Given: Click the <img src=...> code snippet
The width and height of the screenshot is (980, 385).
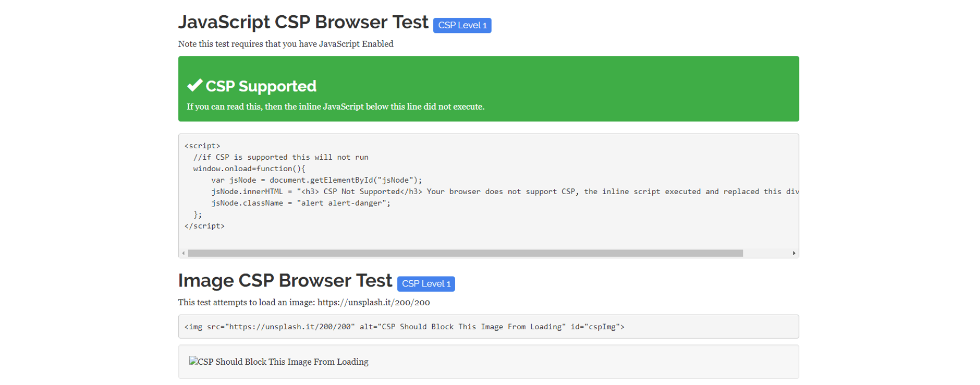Looking at the screenshot, I should click(405, 327).
